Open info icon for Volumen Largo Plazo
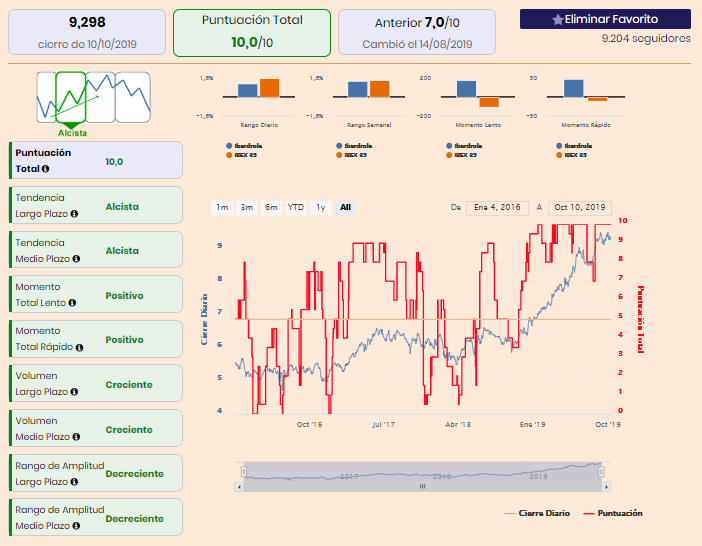The height and width of the screenshot is (546, 702). pos(74,392)
